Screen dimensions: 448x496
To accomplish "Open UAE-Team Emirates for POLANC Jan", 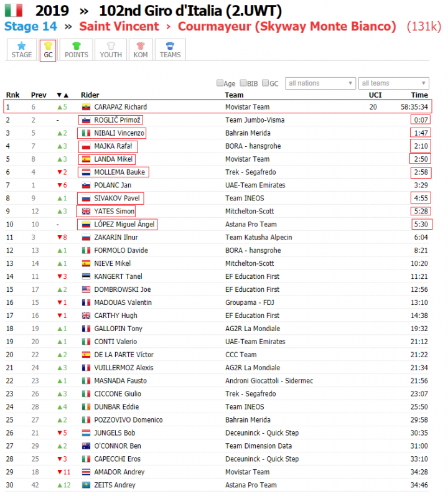I will click(255, 185).
